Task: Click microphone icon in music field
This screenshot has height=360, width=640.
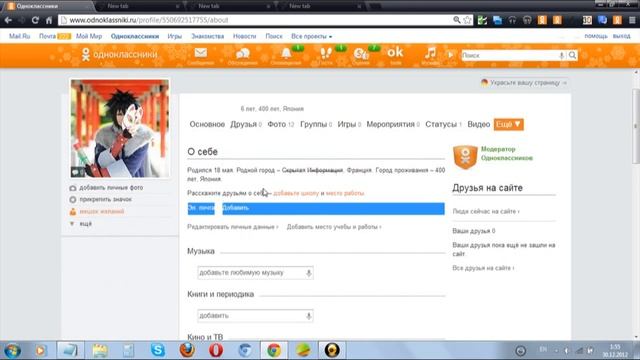Action: [309, 273]
